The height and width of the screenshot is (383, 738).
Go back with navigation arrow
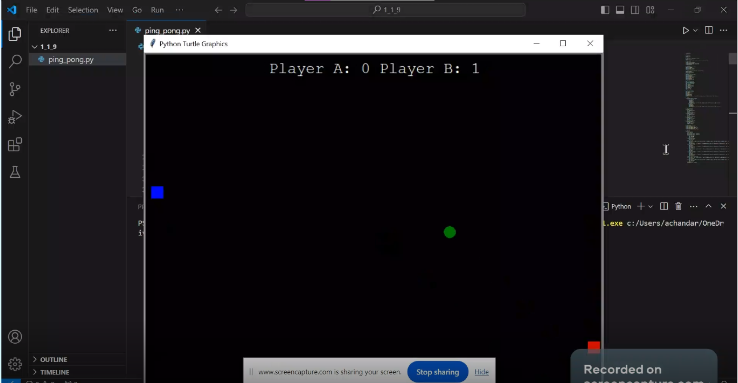pyautogui.click(x=218, y=10)
